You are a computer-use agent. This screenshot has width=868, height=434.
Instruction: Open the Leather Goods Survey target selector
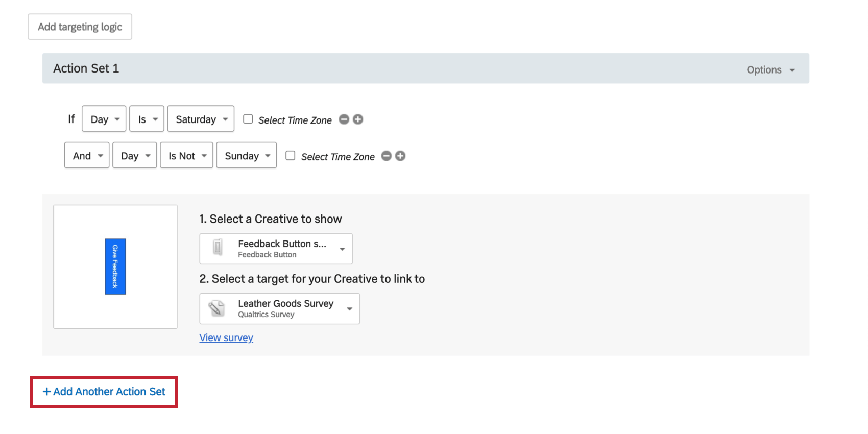(x=279, y=308)
